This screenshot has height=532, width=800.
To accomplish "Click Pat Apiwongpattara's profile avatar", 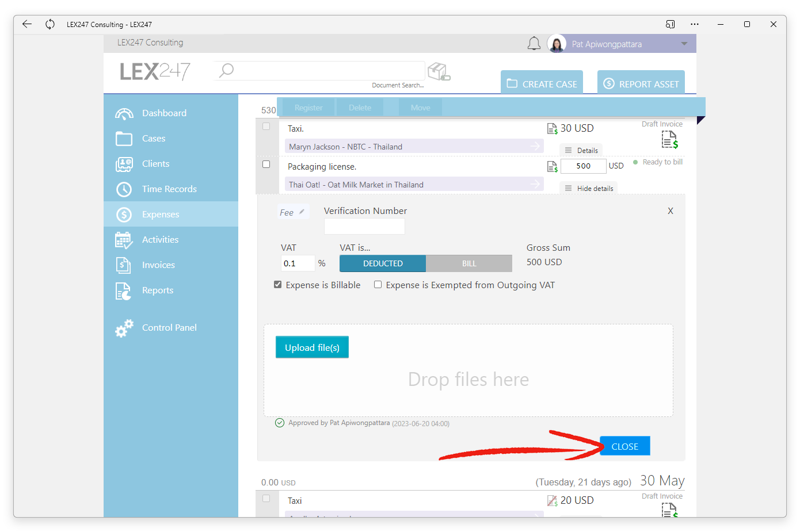I will click(x=557, y=44).
